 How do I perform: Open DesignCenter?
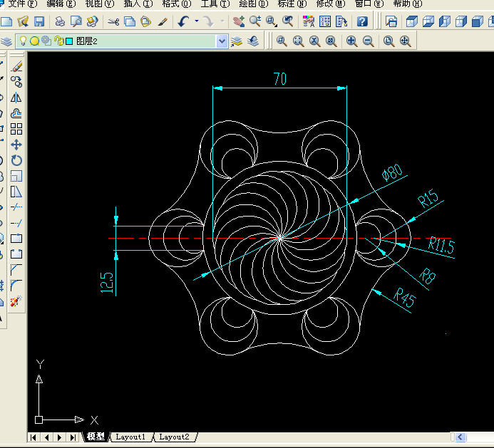(x=325, y=21)
